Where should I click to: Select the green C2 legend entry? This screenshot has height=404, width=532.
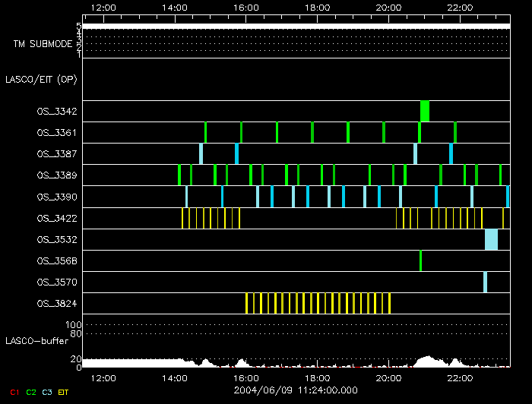[x=31, y=391]
